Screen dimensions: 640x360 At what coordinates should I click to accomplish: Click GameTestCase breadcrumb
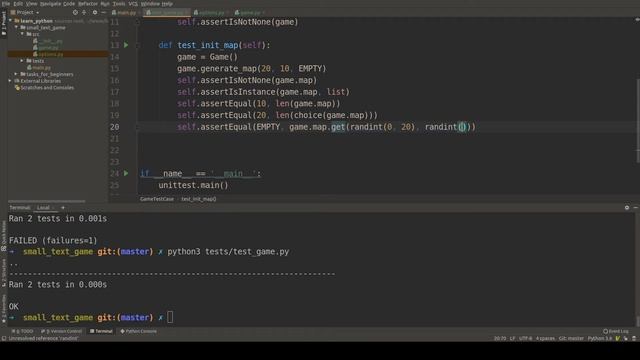157,199
